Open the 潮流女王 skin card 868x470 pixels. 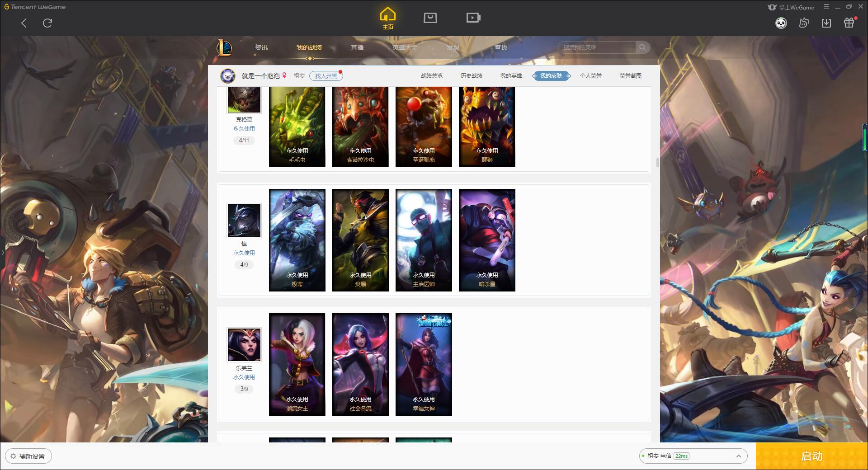pos(297,364)
